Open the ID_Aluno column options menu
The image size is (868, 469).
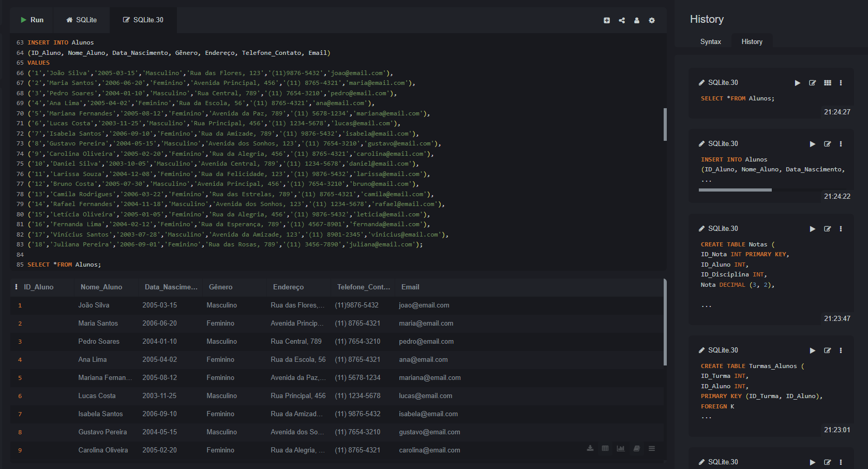coord(17,287)
